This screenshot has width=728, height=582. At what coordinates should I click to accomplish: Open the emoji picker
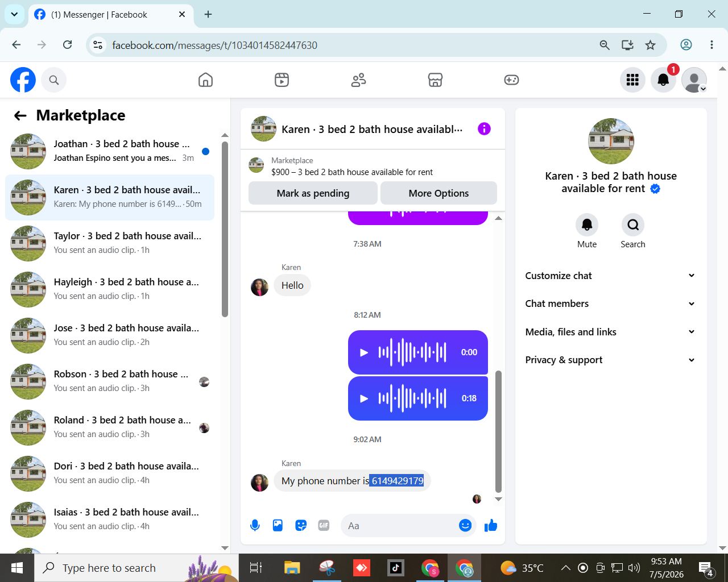point(465,526)
